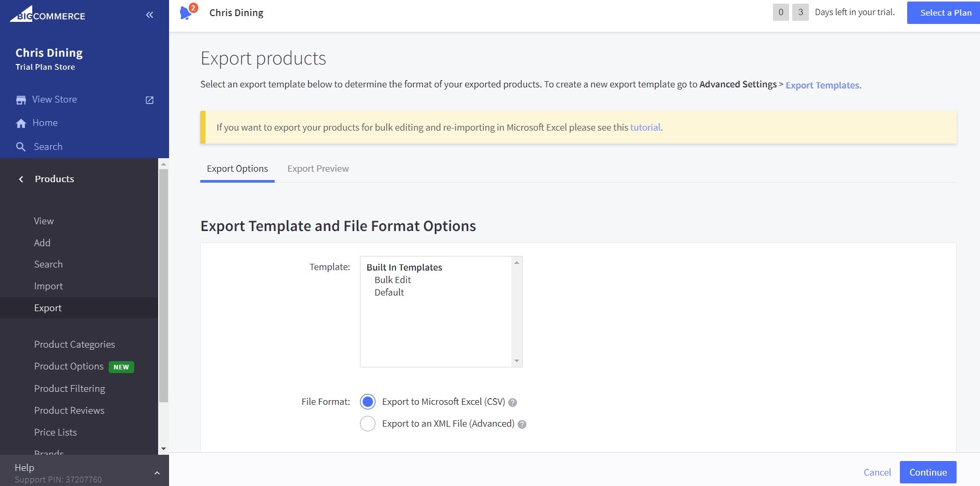
Task: Click the Search magnifier icon in sidebar
Action: coord(21,147)
